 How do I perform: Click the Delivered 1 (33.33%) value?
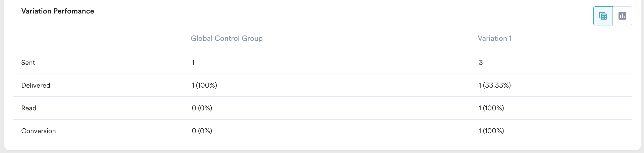click(494, 85)
